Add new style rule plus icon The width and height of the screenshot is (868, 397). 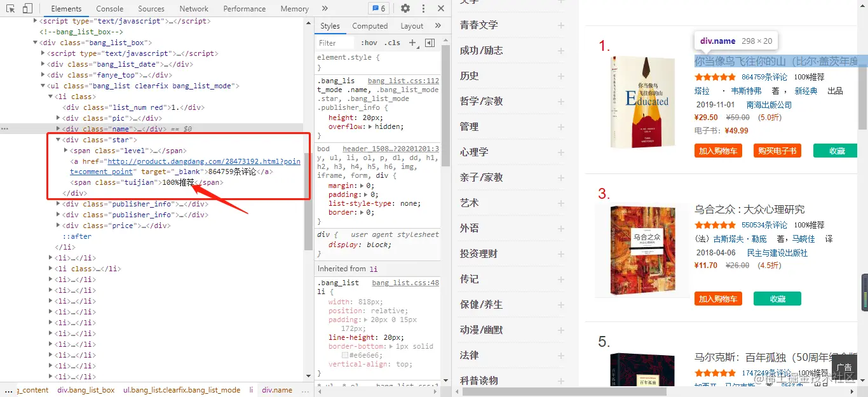tap(412, 43)
